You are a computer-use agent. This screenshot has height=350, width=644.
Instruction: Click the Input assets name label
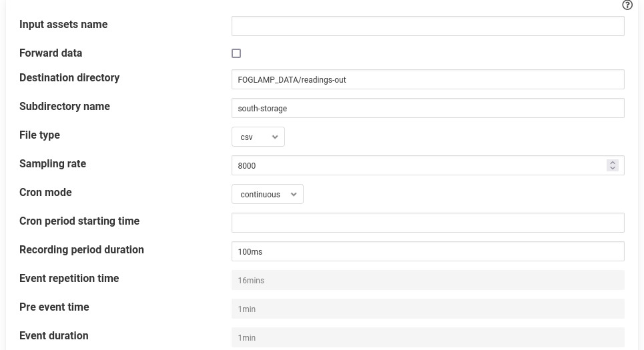coord(63,25)
